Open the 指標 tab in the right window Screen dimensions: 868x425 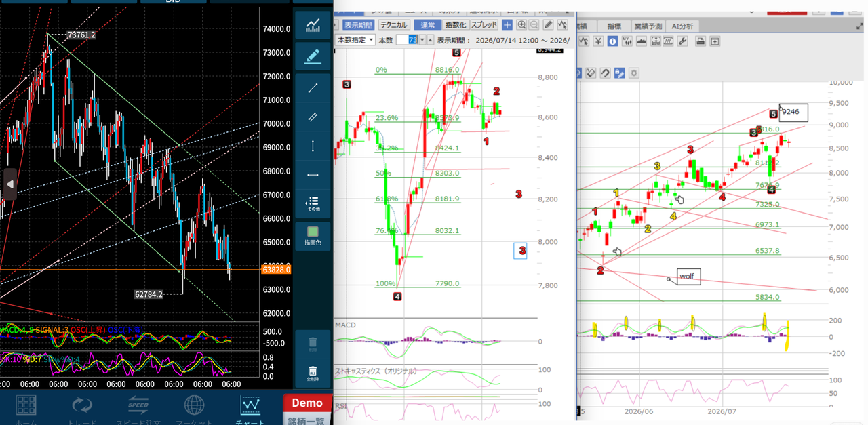pos(614,26)
